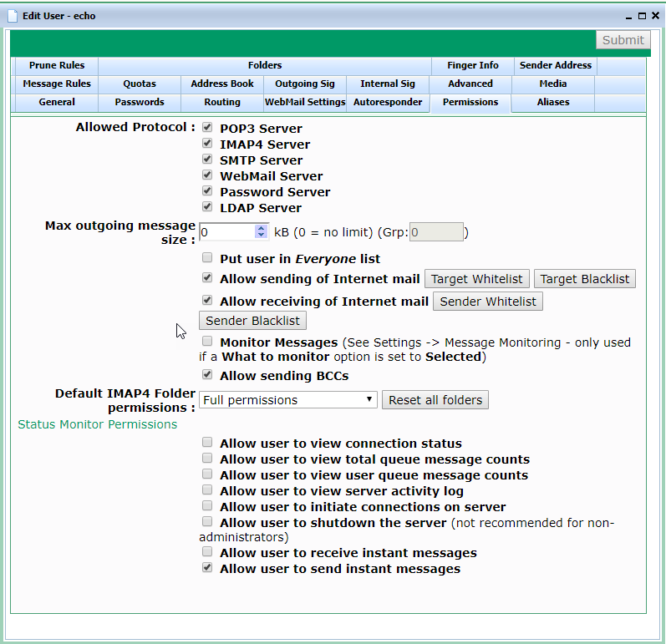
Task: Check Allow user to receive instant messages
Action: pyautogui.click(x=207, y=551)
